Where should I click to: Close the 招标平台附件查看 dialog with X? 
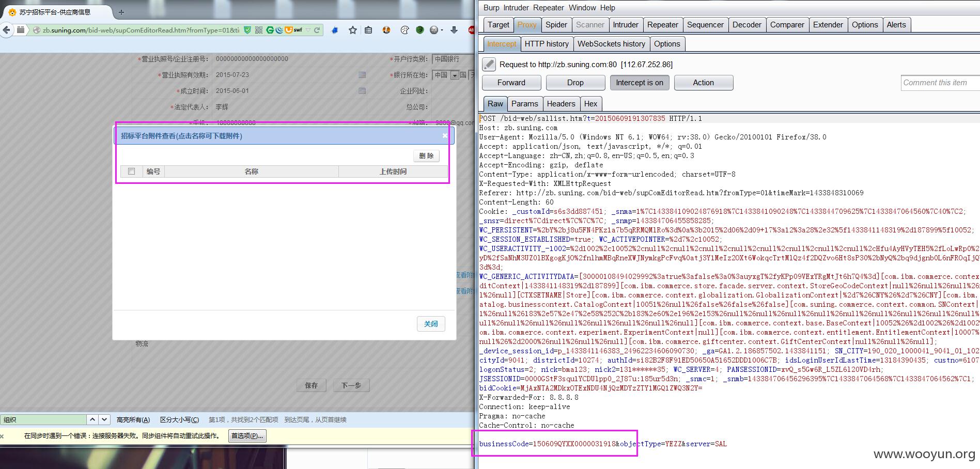pos(445,136)
